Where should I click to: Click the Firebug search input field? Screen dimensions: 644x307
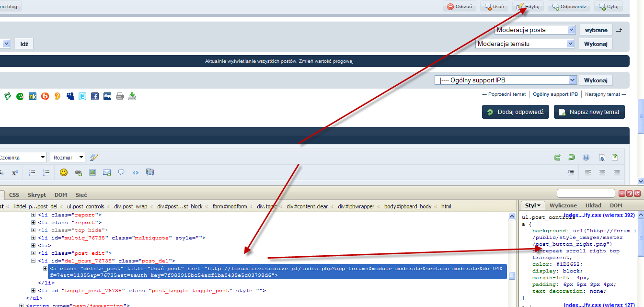[x=586, y=193]
